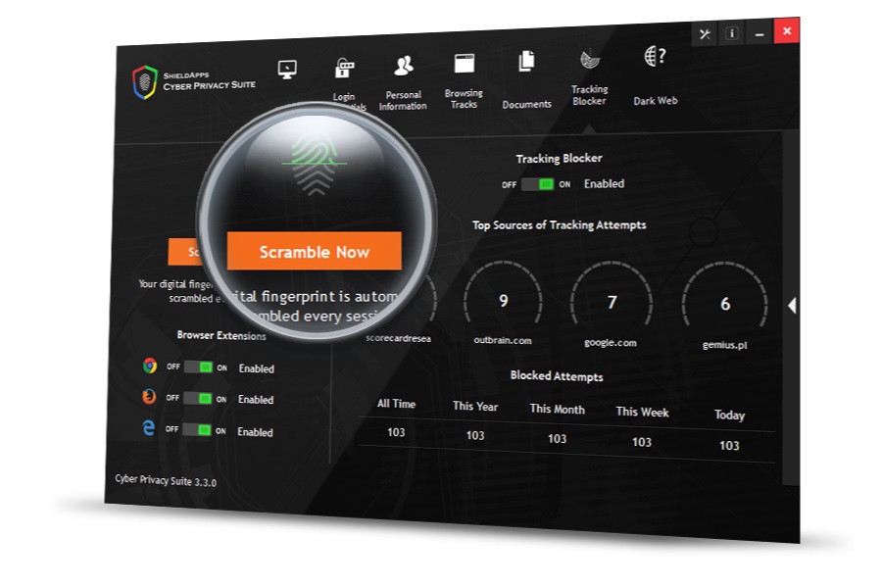Switch to the Browsing Tracks tab label
This screenshot has width=882, height=588.
464,98
